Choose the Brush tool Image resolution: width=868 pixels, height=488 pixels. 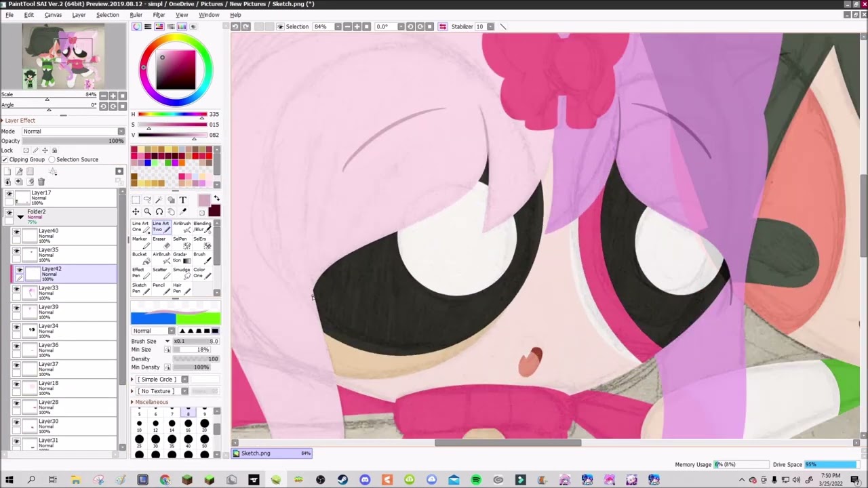click(x=202, y=258)
